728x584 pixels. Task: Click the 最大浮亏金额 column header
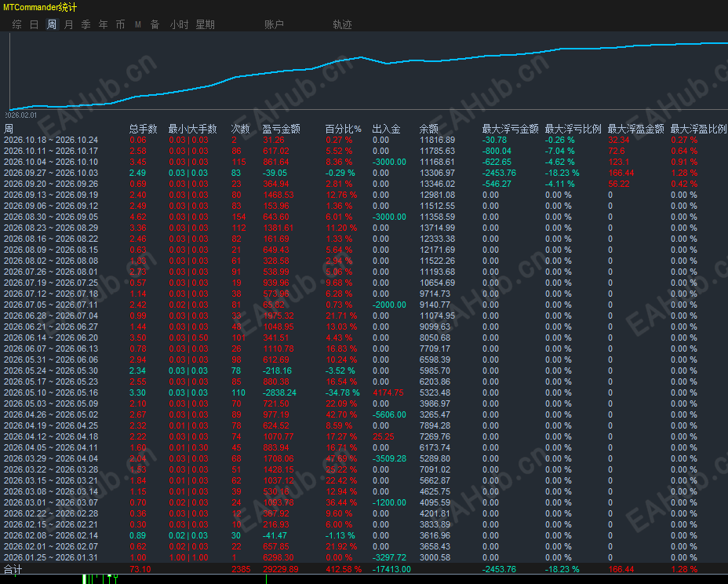pyautogui.click(x=510, y=129)
